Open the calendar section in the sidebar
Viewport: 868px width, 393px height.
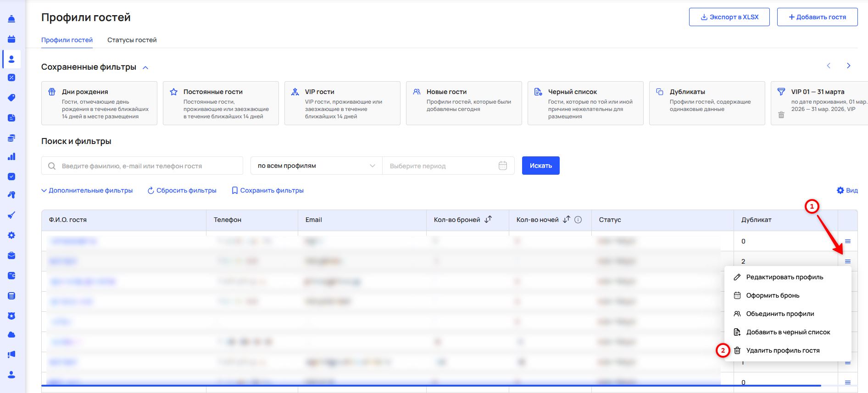pos(11,39)
